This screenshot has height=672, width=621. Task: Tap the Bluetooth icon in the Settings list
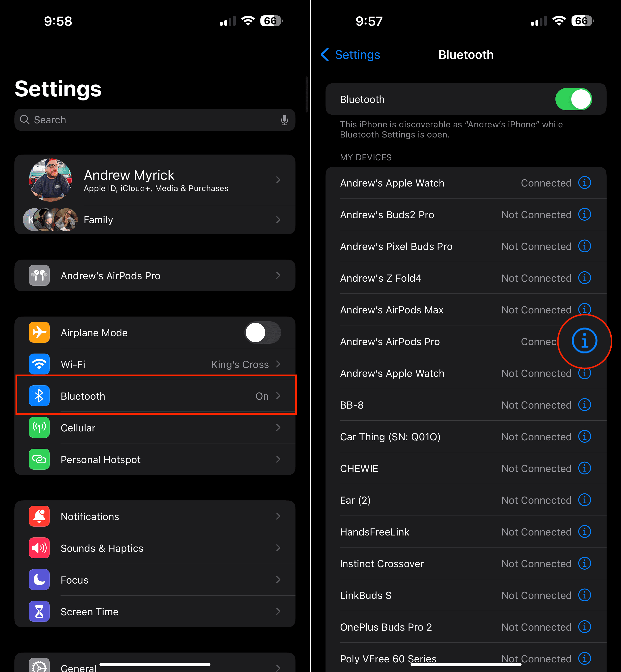[x=39, y=396]
